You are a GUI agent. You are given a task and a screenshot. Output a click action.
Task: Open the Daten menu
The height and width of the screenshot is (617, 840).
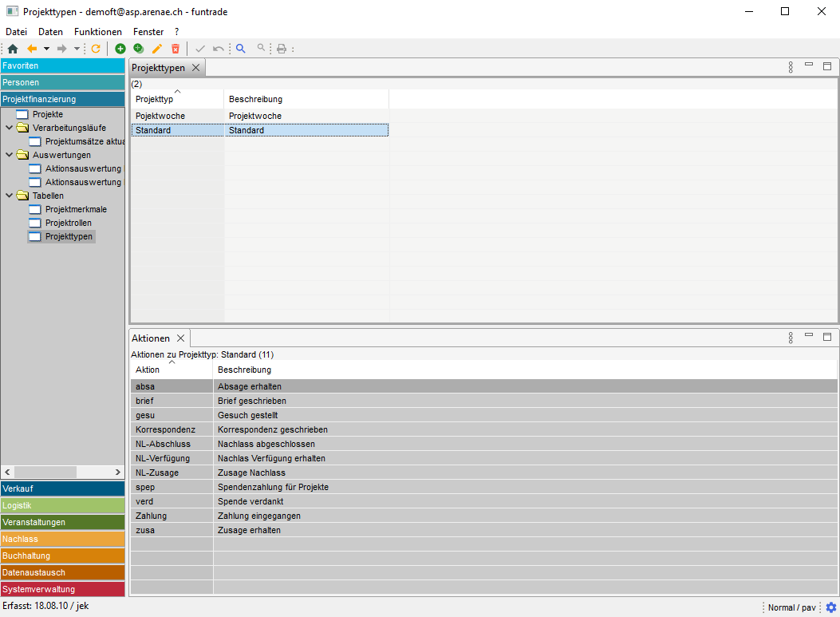click(50, 32)
